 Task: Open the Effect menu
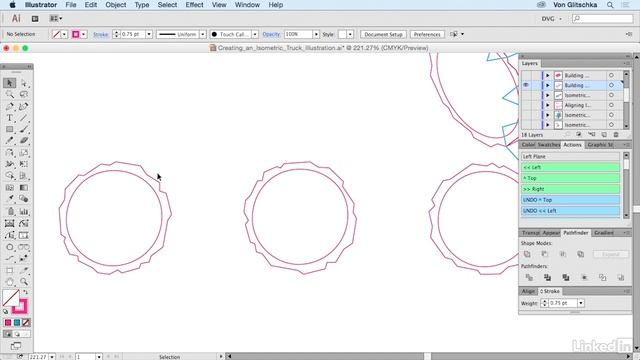(194, 5)
